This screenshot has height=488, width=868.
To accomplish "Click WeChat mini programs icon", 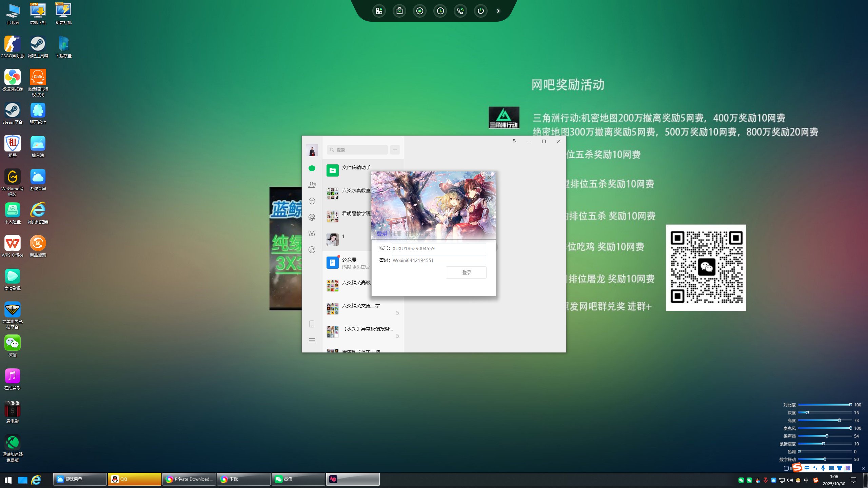I will pyautogui.click(x=312, y=250).
